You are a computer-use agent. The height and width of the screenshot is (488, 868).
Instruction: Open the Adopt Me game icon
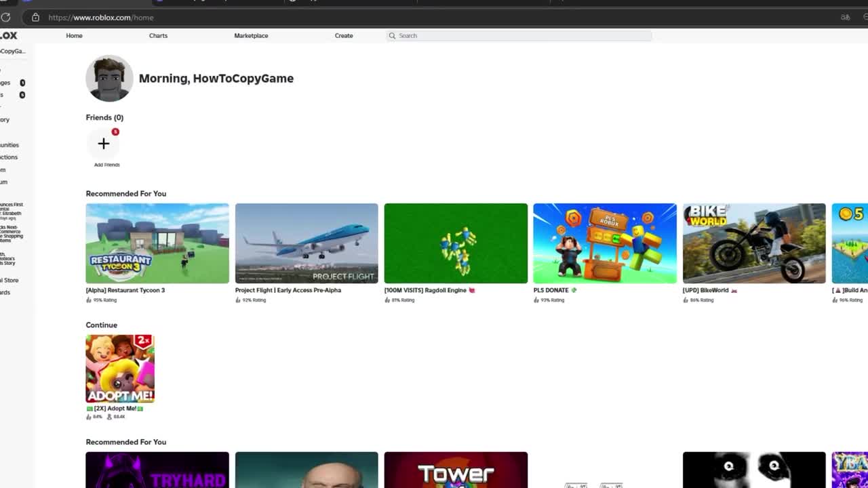pyautogui.click(x=120, y=369)
